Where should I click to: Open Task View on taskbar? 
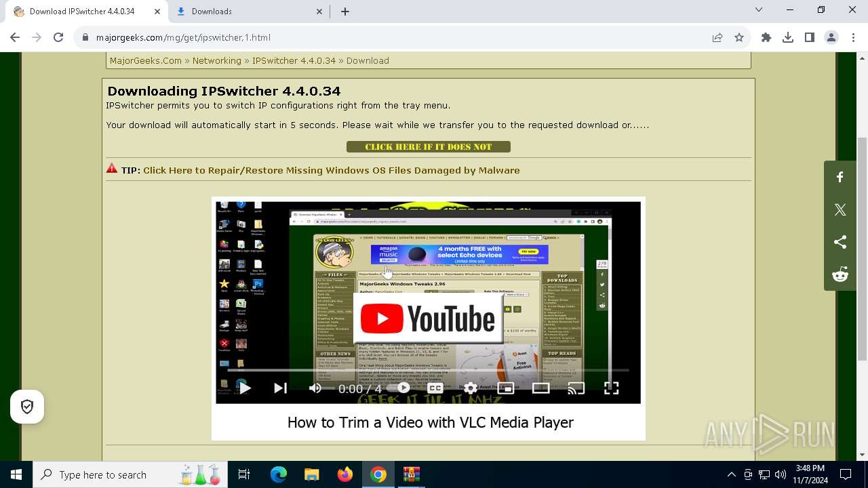tap(244, 474)
